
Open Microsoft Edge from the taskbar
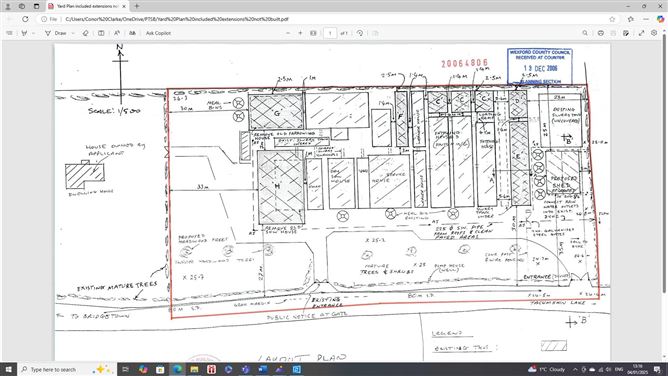tap(177, 369)
